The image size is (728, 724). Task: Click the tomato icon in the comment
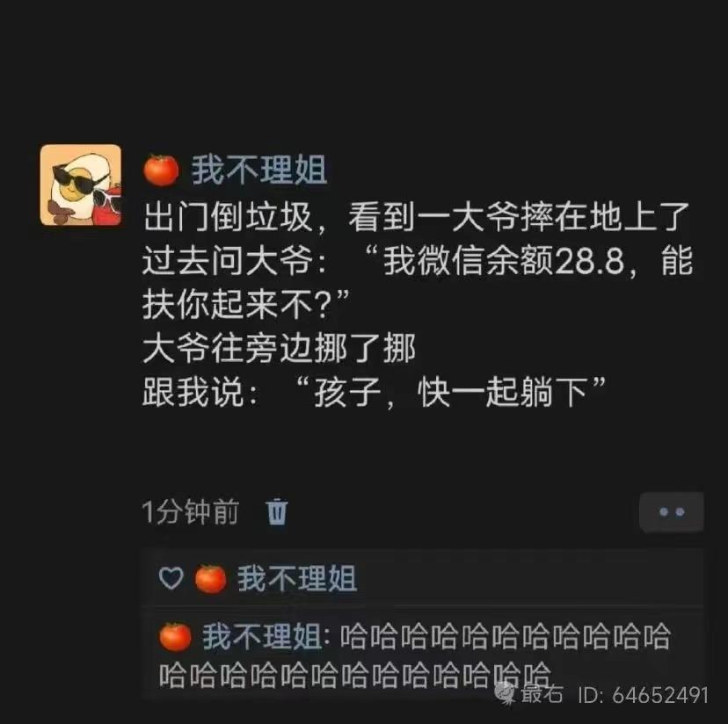point(175,637)
